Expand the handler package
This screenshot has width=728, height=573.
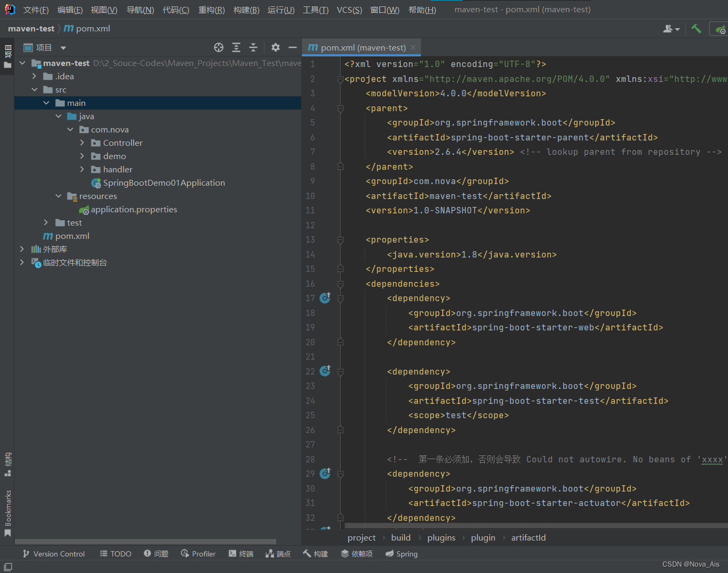[x=82, y=169]
